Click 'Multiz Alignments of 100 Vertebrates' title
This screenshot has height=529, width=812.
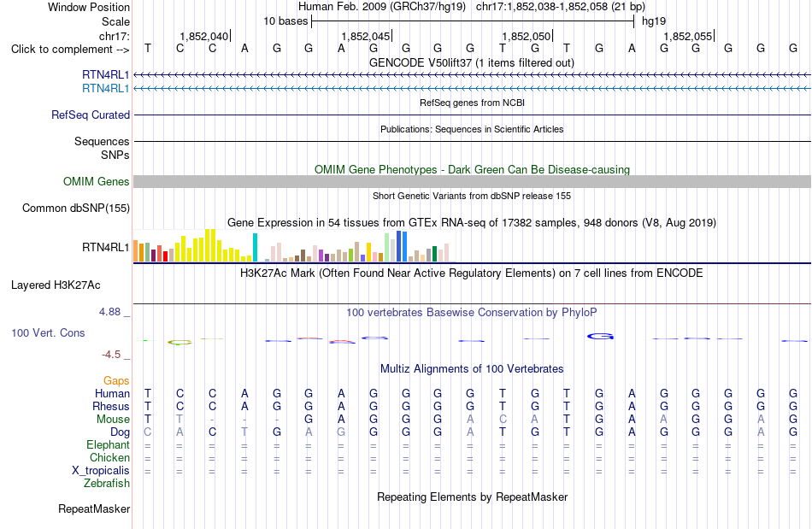click(x=472, y=369)
